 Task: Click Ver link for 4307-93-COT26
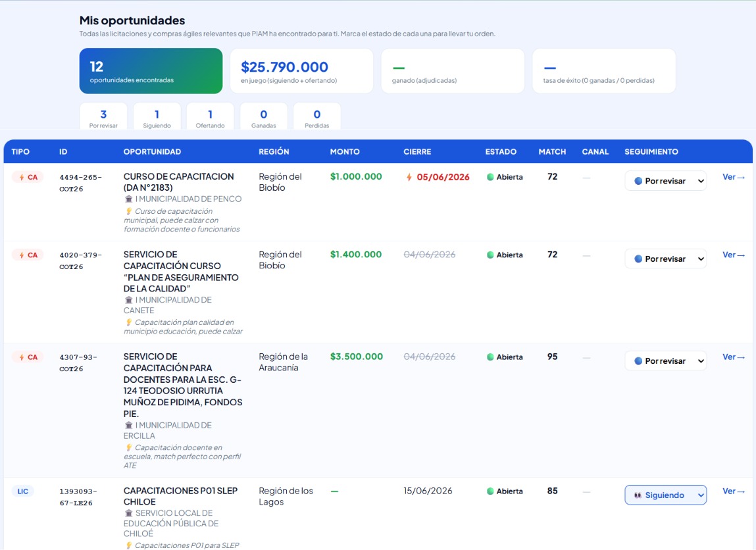(734, 357)
